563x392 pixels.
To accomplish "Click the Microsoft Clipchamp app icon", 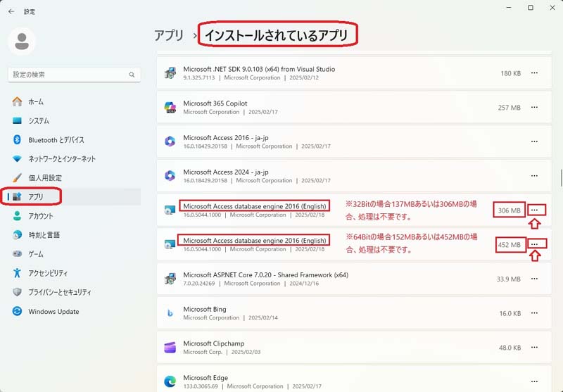I will coord(170,348).
